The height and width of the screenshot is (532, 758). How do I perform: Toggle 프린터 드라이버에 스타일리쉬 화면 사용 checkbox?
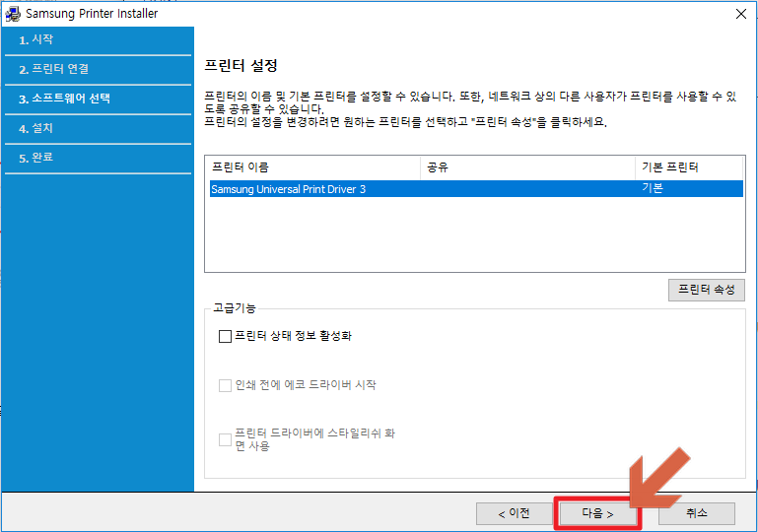tap(225, 439)
